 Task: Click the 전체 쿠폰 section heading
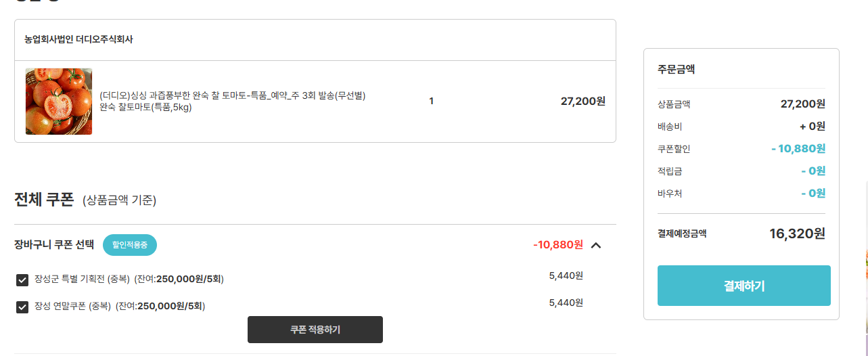pos(44,200)
